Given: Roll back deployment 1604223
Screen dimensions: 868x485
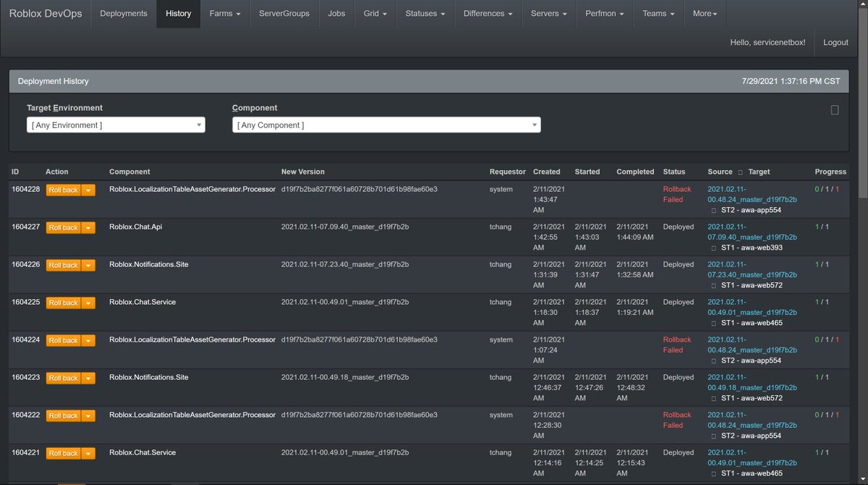Looking at the screenshot, I should point(64,378).
